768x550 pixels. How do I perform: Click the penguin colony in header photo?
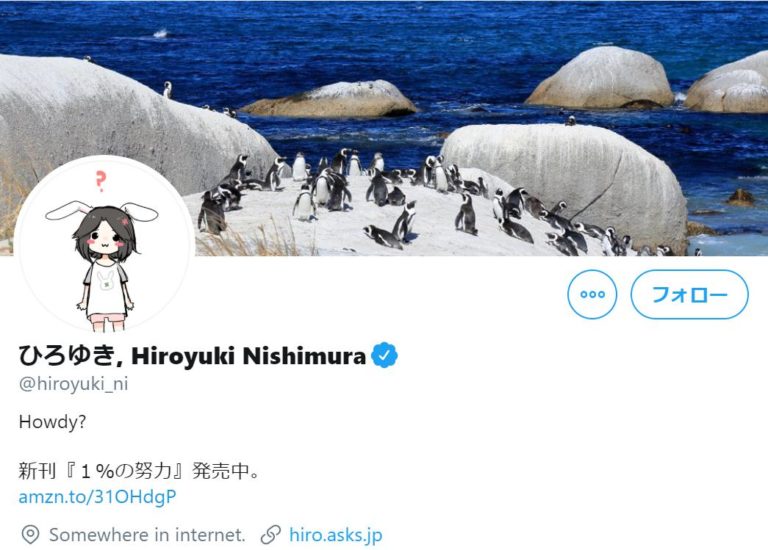416,201
